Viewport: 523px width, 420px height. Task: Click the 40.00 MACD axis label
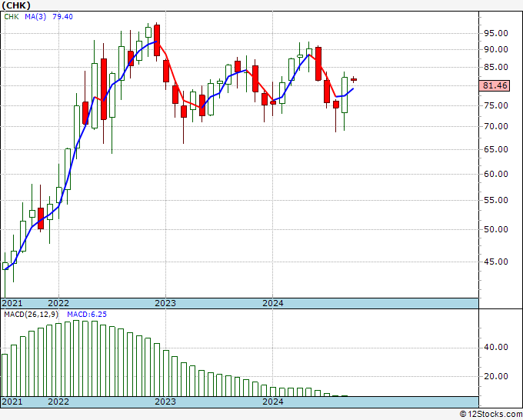(x=495, y=347)
